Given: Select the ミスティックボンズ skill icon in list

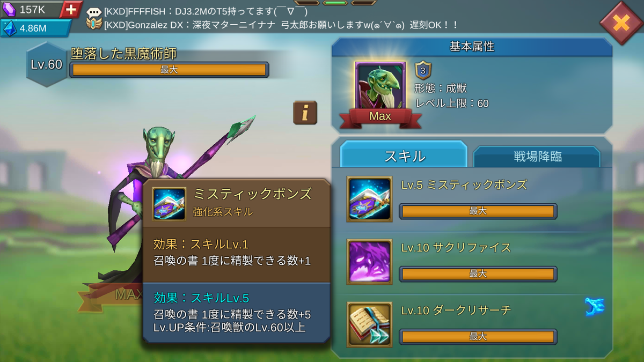Looking at the screenshot, I should [369, 199].
